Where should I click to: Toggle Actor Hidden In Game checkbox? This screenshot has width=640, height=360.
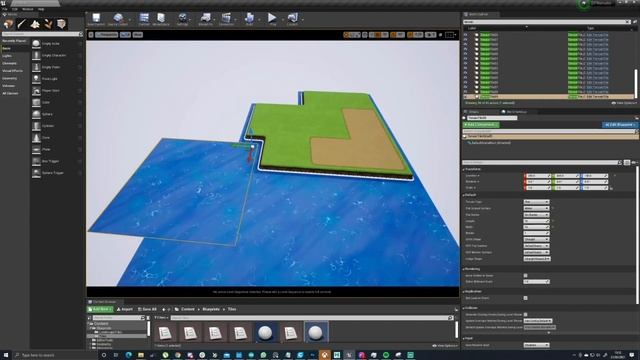525,276
